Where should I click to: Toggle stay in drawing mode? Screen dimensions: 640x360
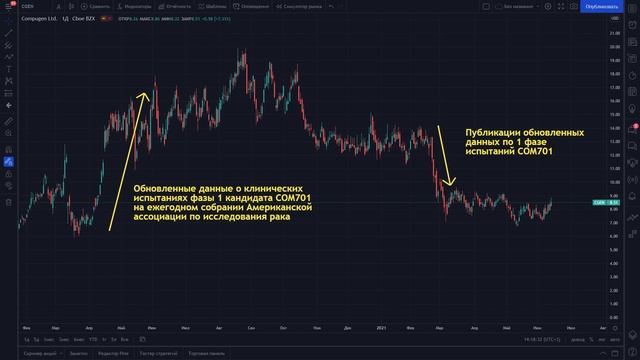pos(9,162)
